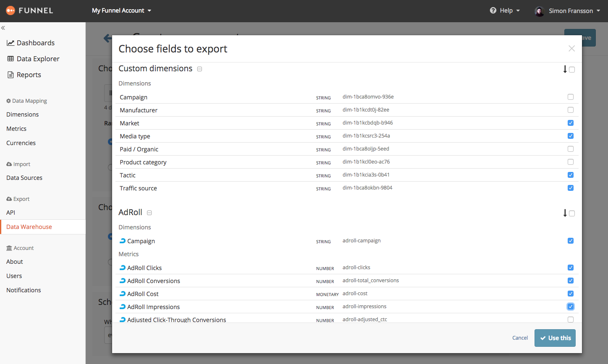The width and height of the screenshot is (608, 364).
Task: Click the AdRoll icon beside AdRoll Cost
Action: point(123,294)
